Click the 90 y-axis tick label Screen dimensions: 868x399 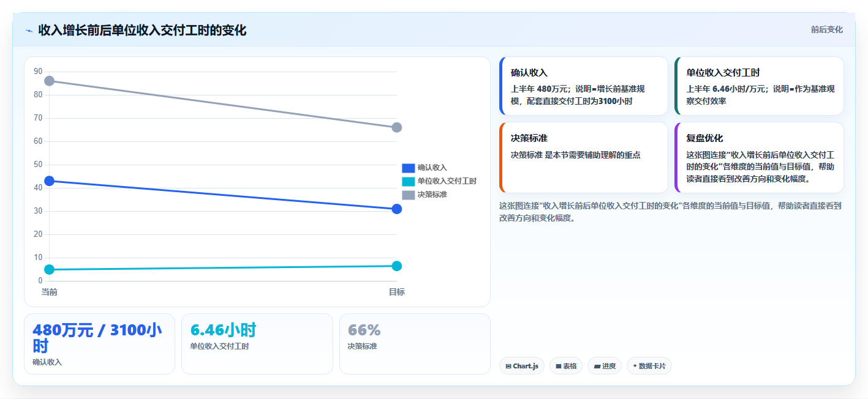coord(38,72)
